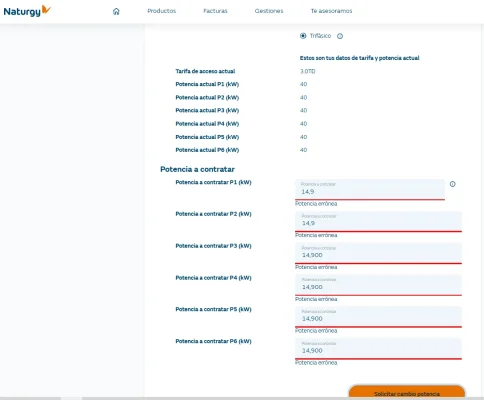
Task: Select the 3.0TD tariff value
Action: click(x=307, y=71)
